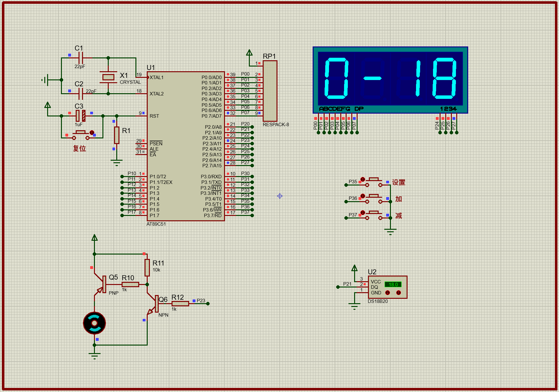
Task: Click the 加 push button on P36
Action: point(373,198)
